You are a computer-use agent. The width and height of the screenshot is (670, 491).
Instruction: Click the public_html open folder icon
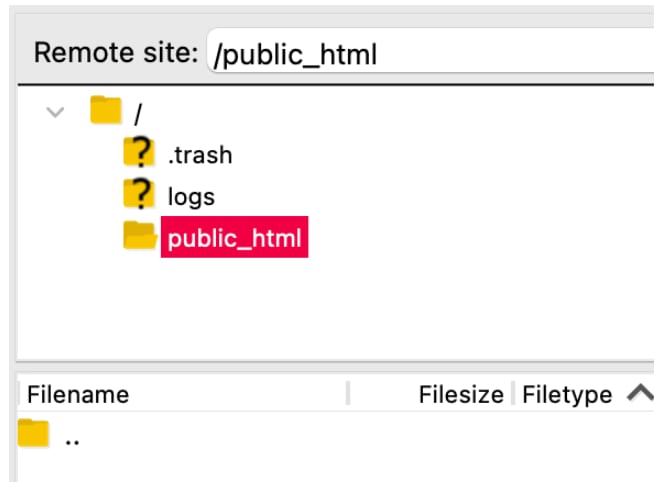(140, 236)
